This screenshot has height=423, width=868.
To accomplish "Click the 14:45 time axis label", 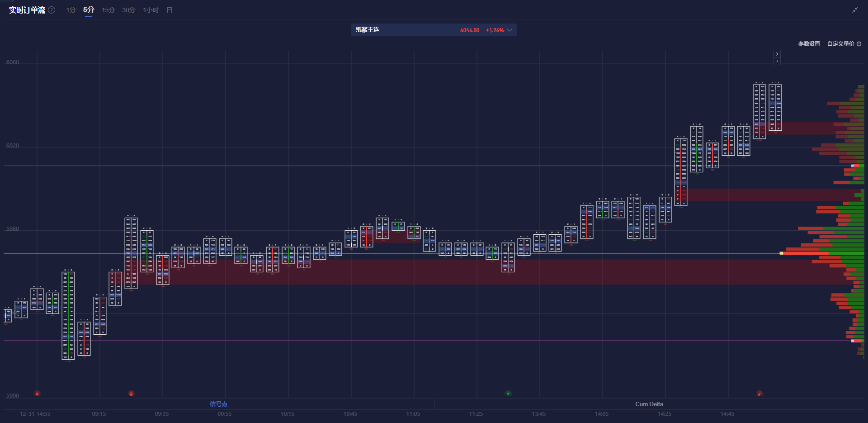I will click(x=727, y=414).
